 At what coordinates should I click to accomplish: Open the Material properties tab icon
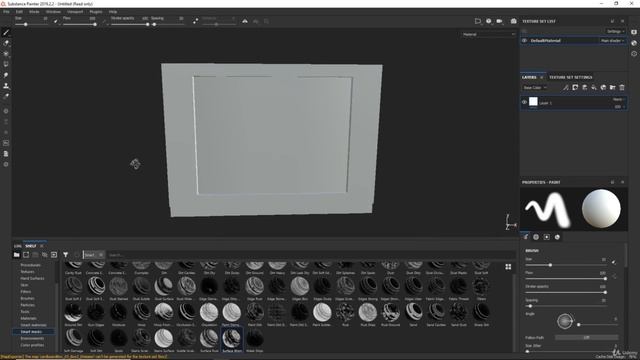[x=557, y=237]
